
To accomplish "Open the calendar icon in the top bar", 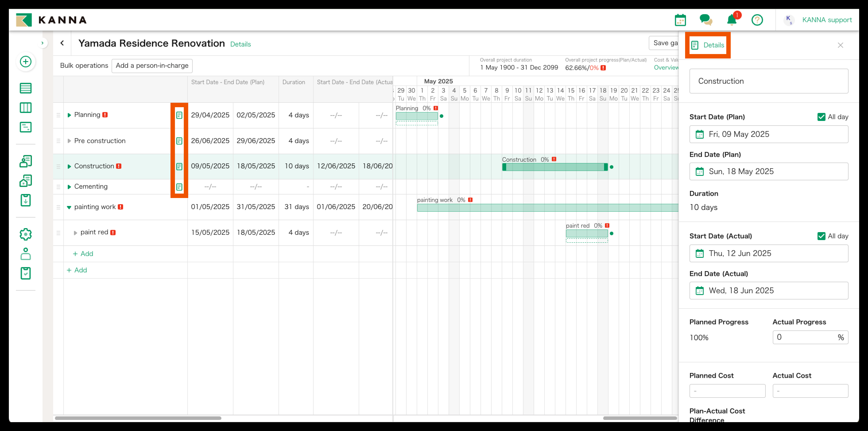I will click(x=680, y=20).
